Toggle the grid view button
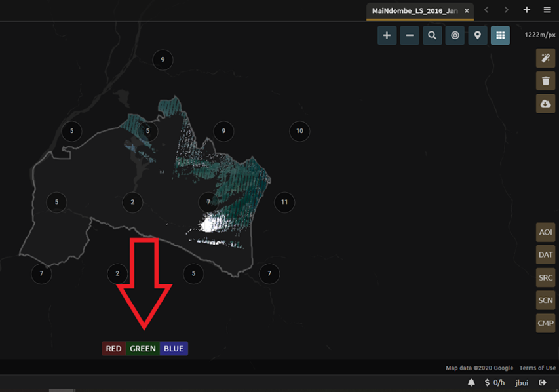Image resolution: width=559 pixels, height=392 pixels. coord(500,35)
